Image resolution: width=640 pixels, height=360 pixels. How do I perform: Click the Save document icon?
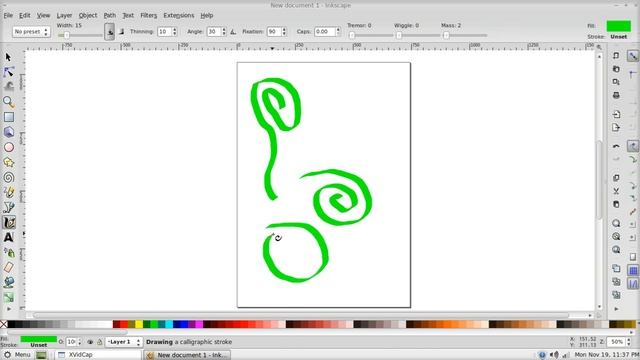(x=616, y=82)
